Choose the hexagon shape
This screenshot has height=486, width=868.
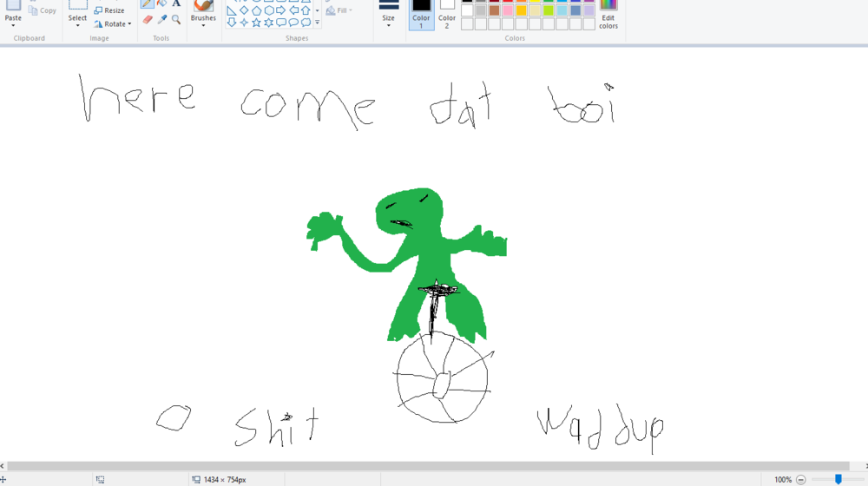(x=268, y=10)
